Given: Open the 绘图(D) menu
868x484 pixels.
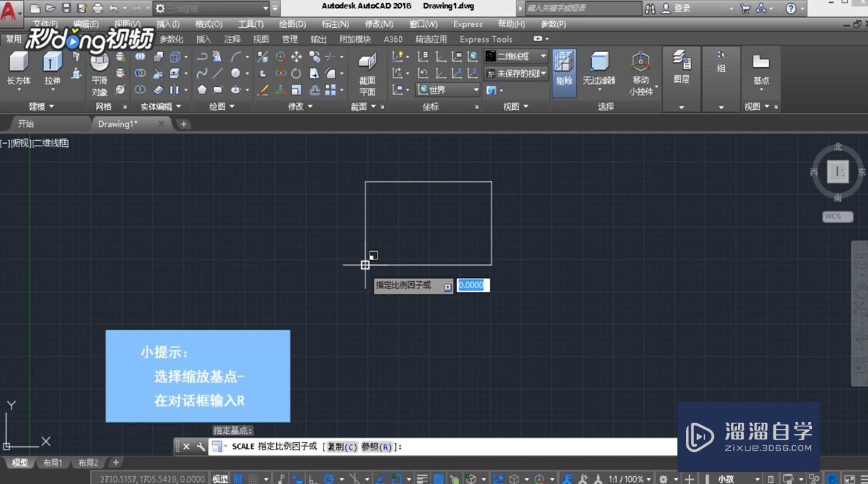Looking at the screenshot, I should [292, 24].
